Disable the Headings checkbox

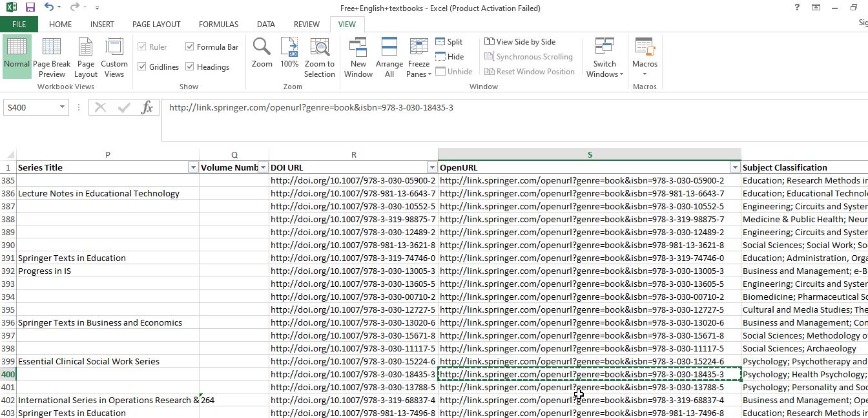[190, 67]
